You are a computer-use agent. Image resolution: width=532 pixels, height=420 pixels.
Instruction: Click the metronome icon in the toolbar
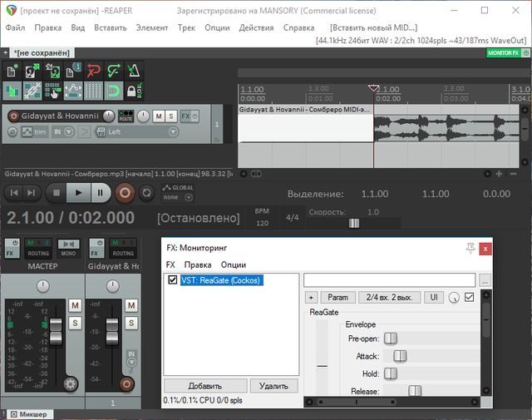pos(133,70)
